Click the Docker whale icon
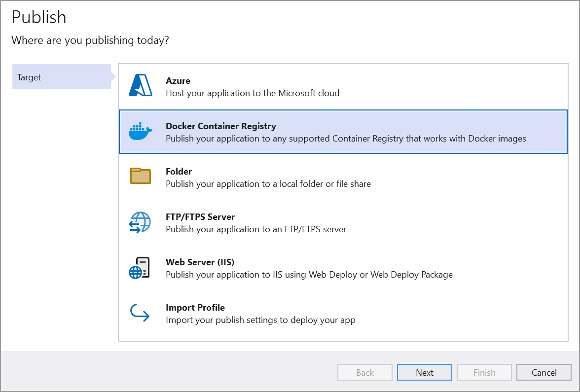Viewport: 580px width, 392px height. (x=140, y=130)
